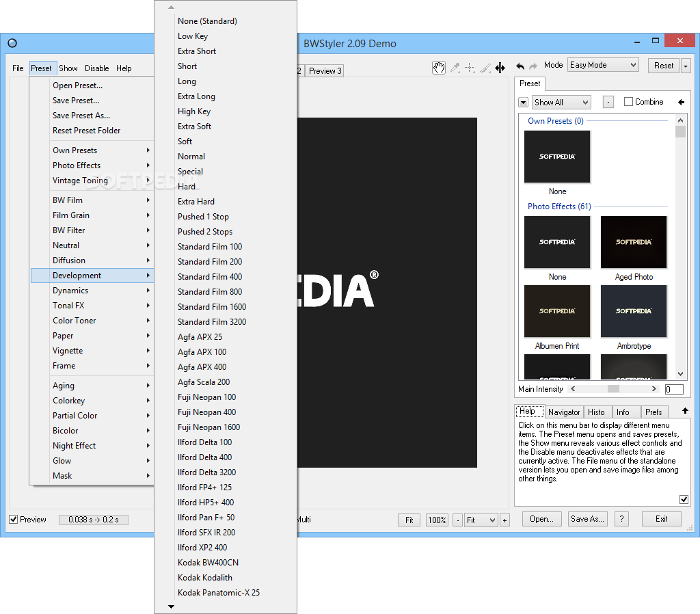This screenshot has height=614, width=700.
Task: Expand the Night Effect submenu
Action: tap(92, 446)
